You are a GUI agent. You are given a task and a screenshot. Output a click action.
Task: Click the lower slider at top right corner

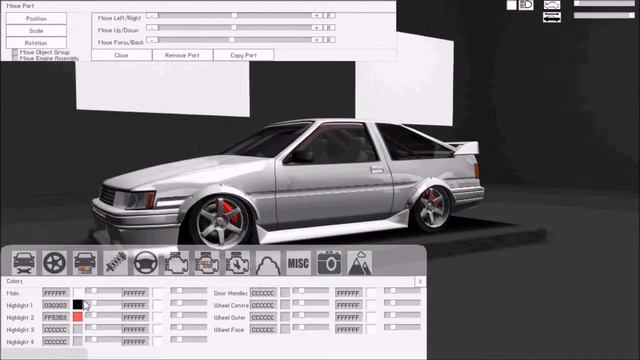click(604, 16)
